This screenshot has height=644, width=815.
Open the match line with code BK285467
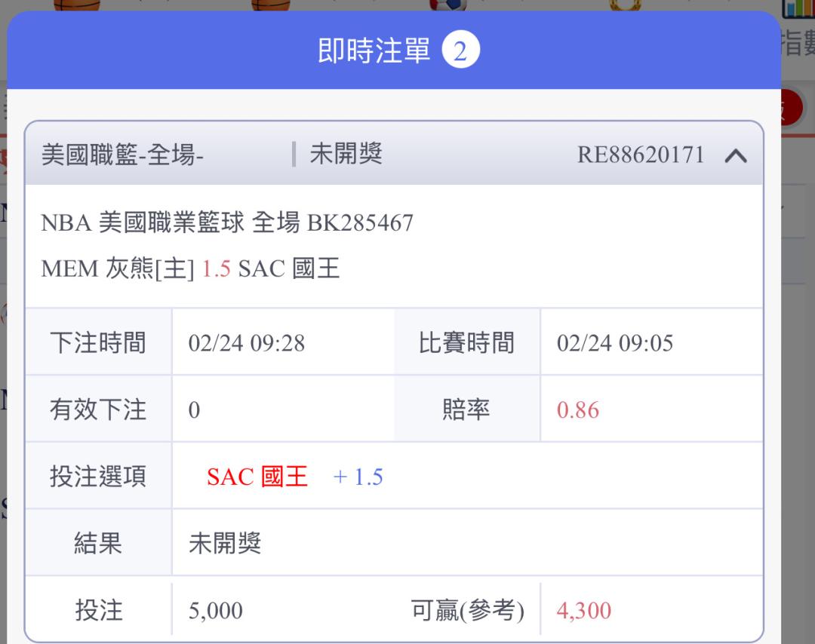(x=227, y=223)
